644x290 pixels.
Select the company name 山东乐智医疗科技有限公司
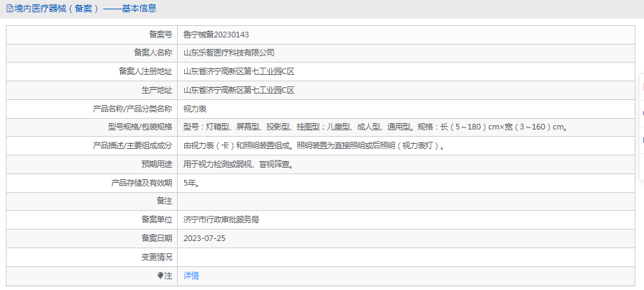click(229, 53)
